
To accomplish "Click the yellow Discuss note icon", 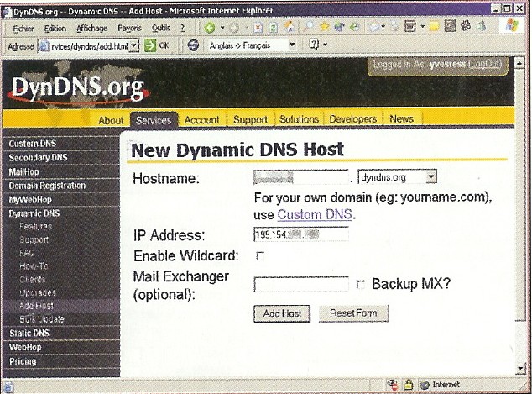I will pos(435,26).
